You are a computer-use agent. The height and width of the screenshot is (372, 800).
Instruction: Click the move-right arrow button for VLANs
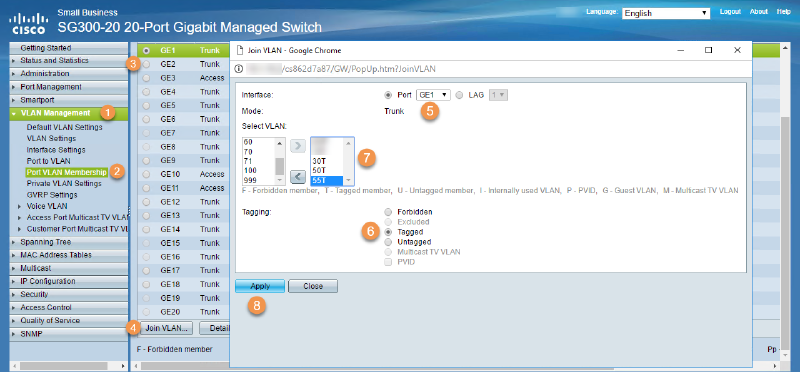[297, 145]
